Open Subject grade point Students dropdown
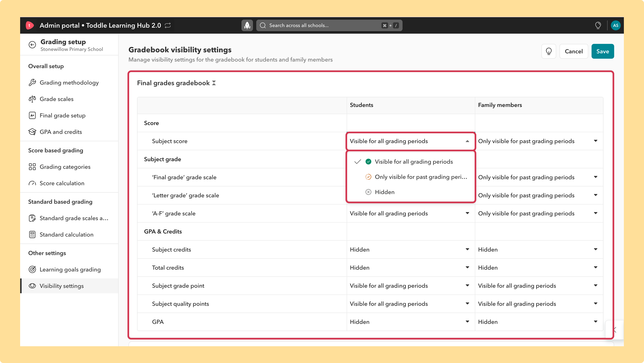 411,286
